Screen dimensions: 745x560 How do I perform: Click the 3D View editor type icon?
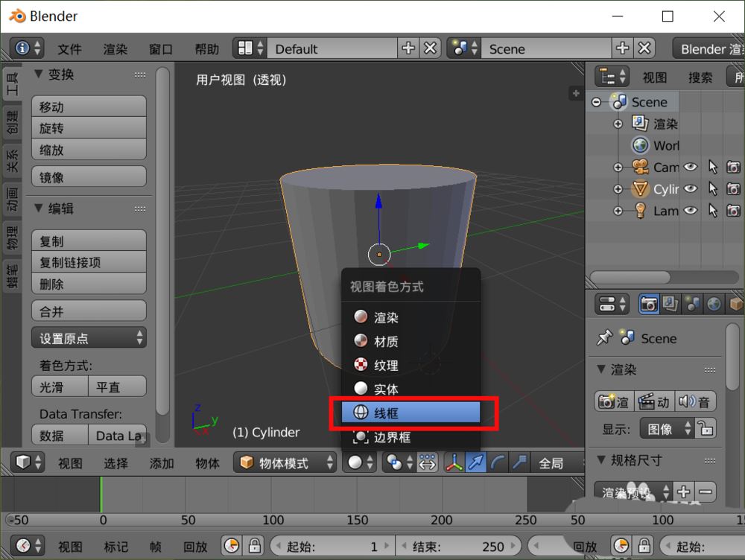pos(22,462)
